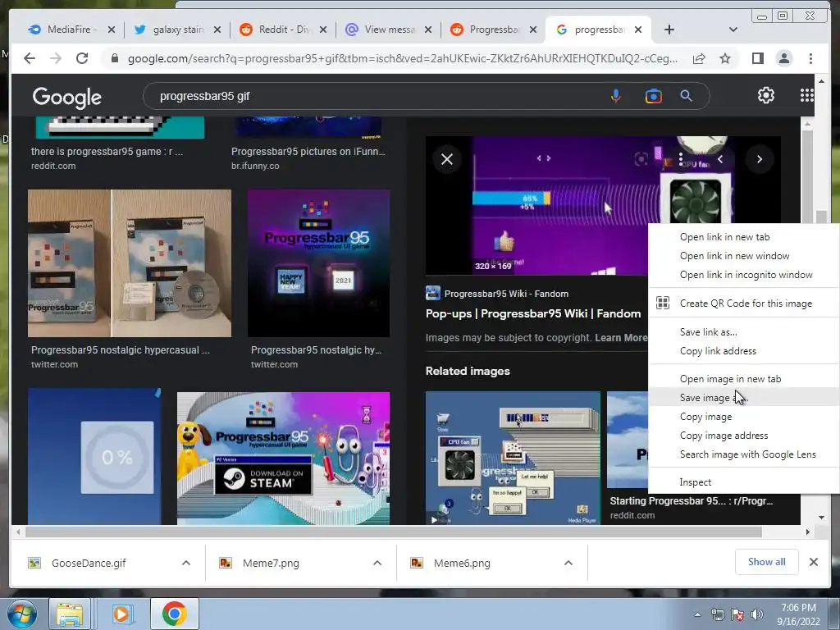Image resolution: width=840 pixels, height=630 pixels.
Task: Click the browser back arrow
Action: 30,58
